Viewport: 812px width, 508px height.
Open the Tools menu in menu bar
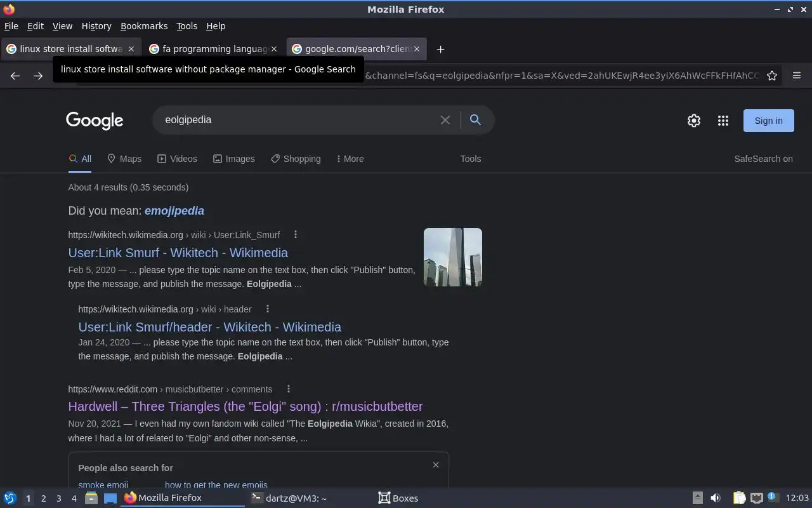tap(187, 26)
